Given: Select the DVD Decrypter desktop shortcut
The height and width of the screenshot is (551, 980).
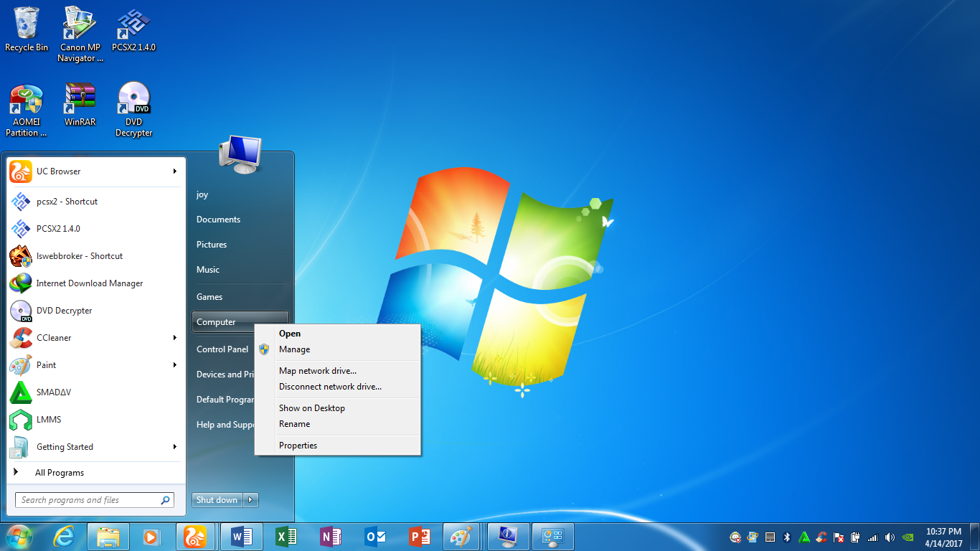Looking at the screenshot, I should [x=134, y=110].
